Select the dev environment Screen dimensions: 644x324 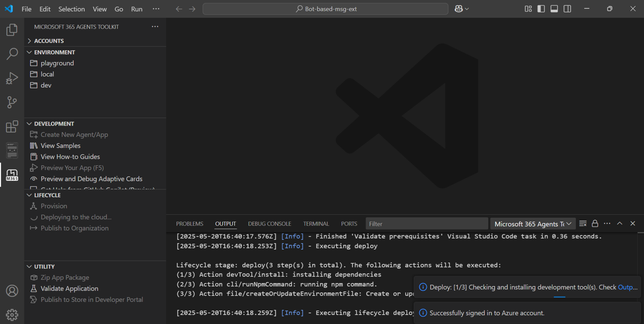tap(95, 85)
